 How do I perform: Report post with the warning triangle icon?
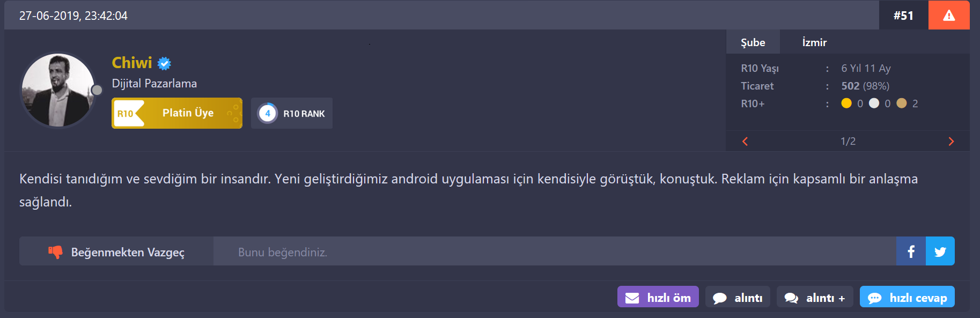tap(949, 15)
